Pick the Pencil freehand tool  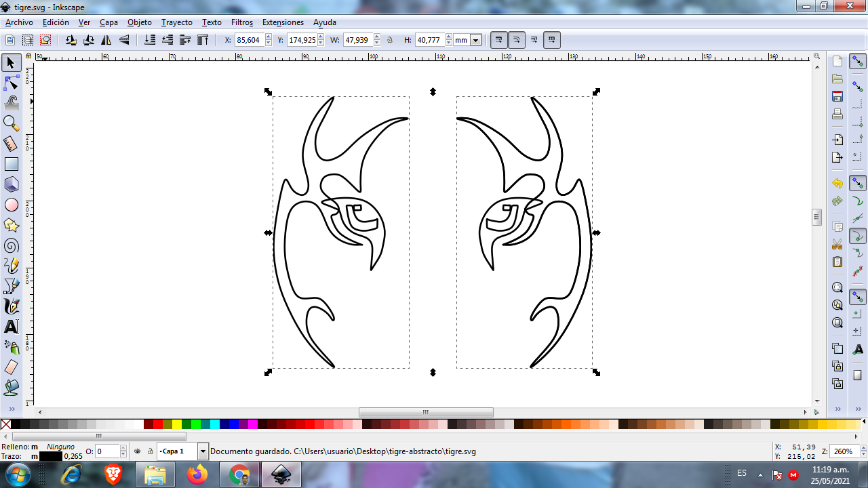tap(11, 266)
